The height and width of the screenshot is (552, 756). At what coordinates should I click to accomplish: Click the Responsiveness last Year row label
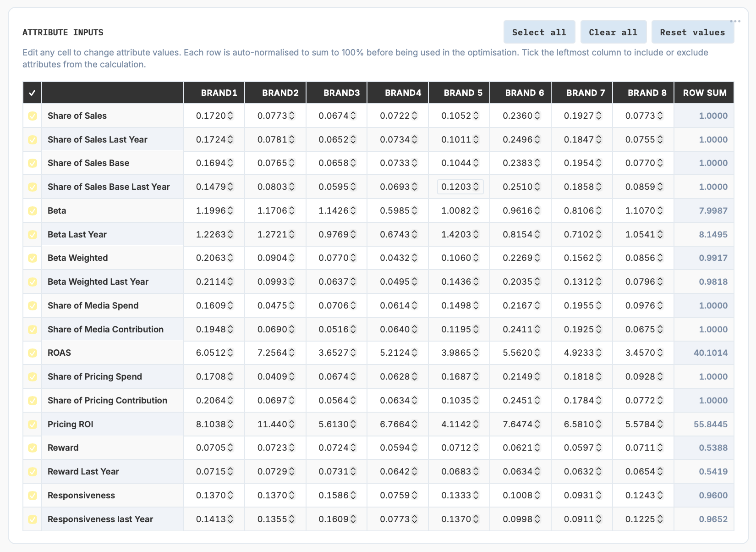point(100,519)
